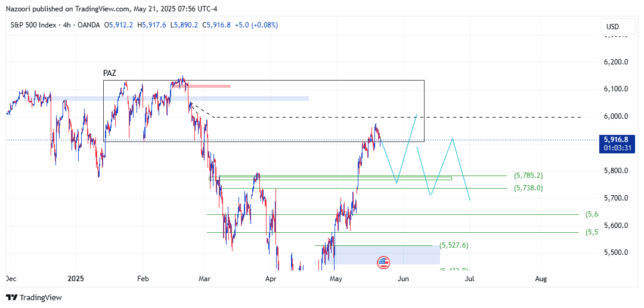The image size is (644, 308).
Task: Click the 01:03:31 bar countdown timer
Action: (x=617, y=147)
